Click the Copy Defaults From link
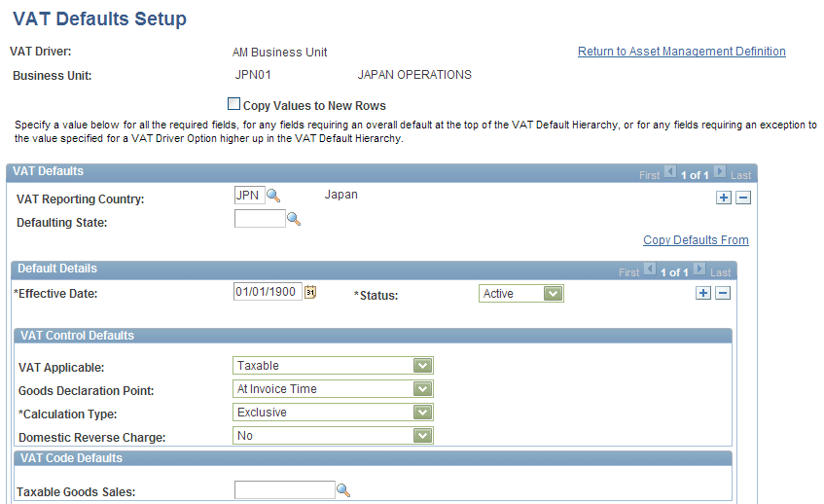 696,240
